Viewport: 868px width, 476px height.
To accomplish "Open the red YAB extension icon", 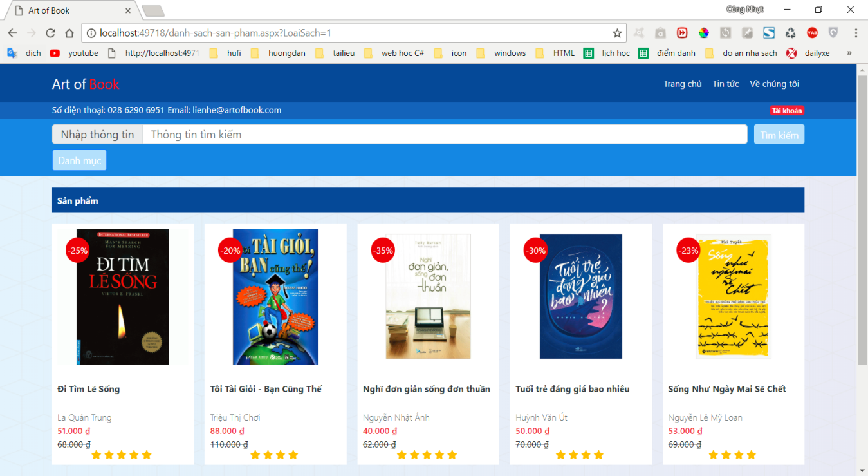I will pos(812,33).
